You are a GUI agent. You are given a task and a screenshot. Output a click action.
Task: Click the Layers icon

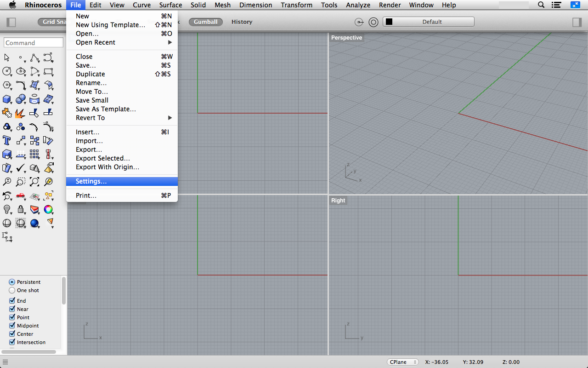(34, 209)
